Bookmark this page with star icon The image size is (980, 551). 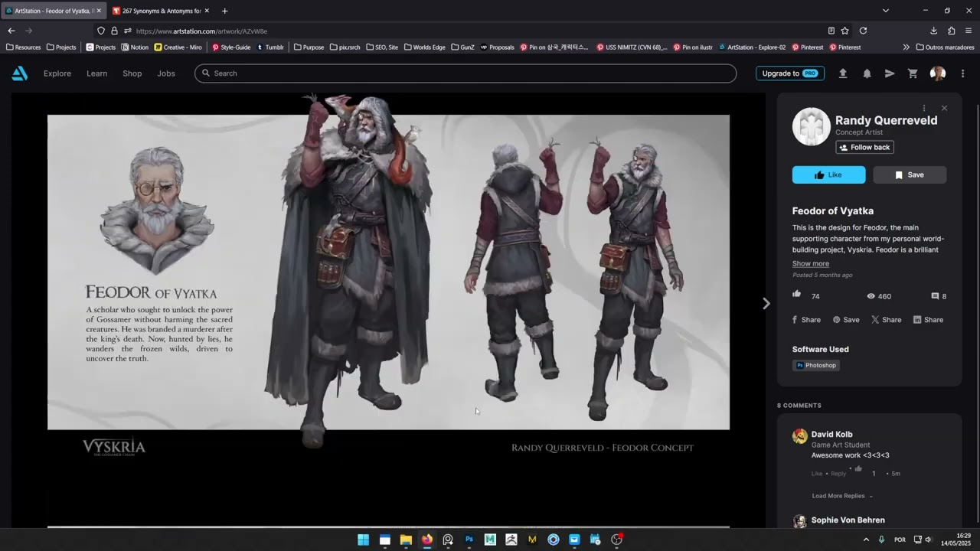pyautogui.click(x=844, y=31)
